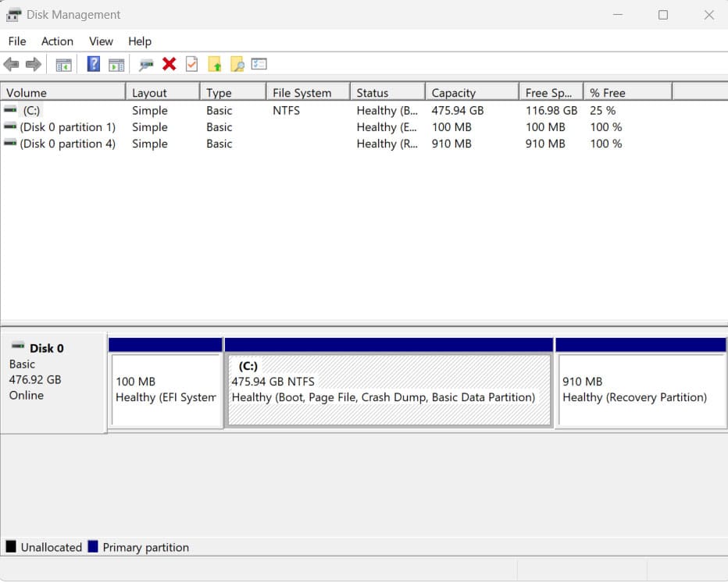728x583 pixels.
Task: Sort by the Status column header
Action: [x=387, y=93]
